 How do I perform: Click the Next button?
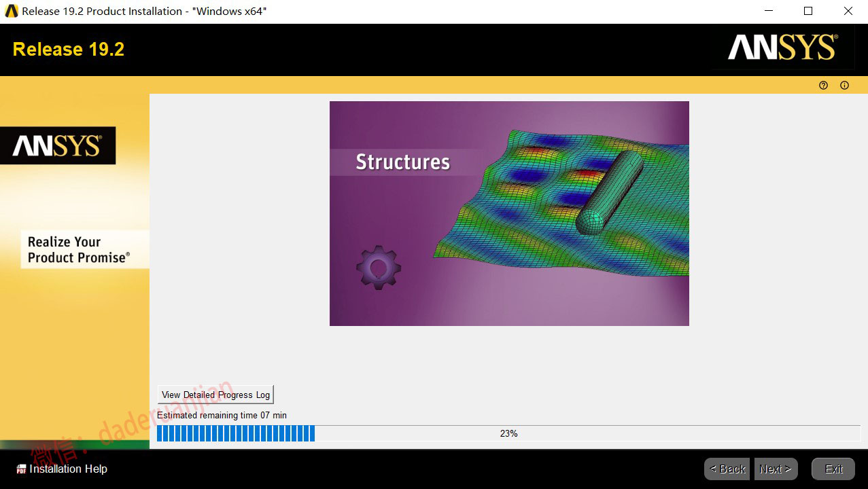click(x=776, y=469)
